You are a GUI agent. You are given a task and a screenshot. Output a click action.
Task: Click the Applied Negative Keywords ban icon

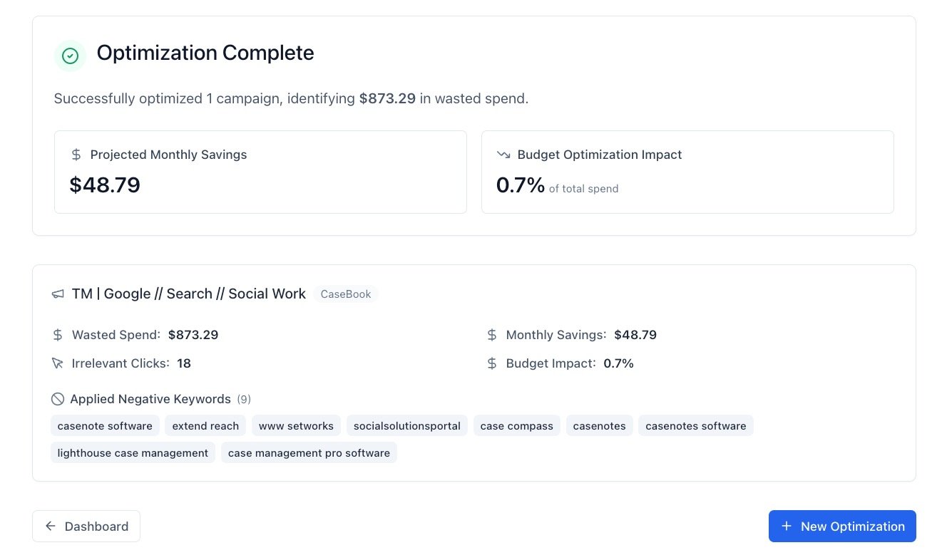click(x=58, y=399)
